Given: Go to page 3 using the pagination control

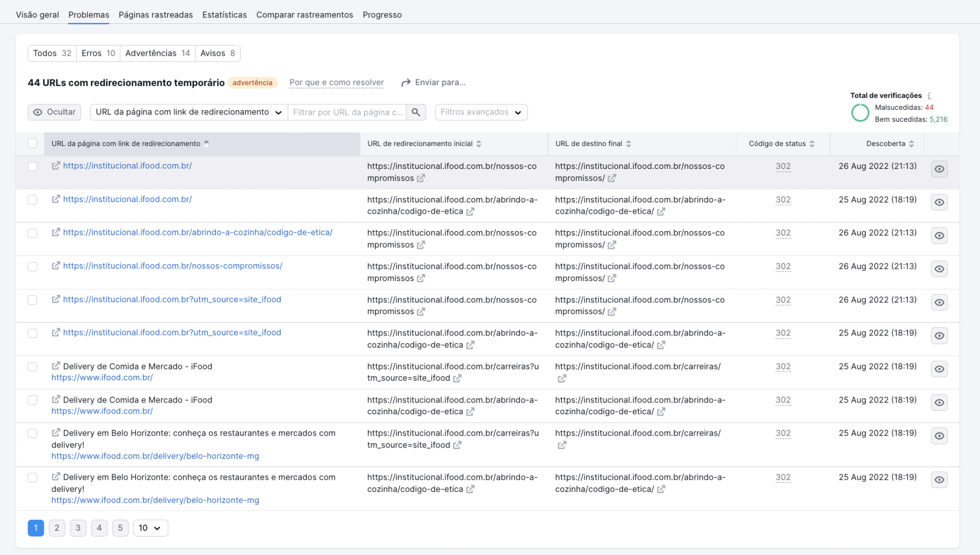Looking at the screenshot, I should [78, 528].
